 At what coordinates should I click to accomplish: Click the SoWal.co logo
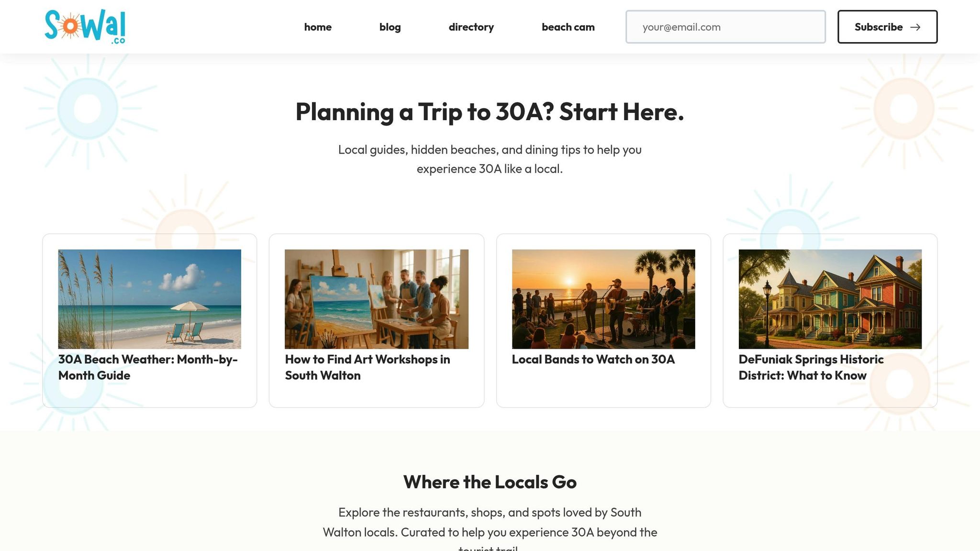click(x=85, y=27)
